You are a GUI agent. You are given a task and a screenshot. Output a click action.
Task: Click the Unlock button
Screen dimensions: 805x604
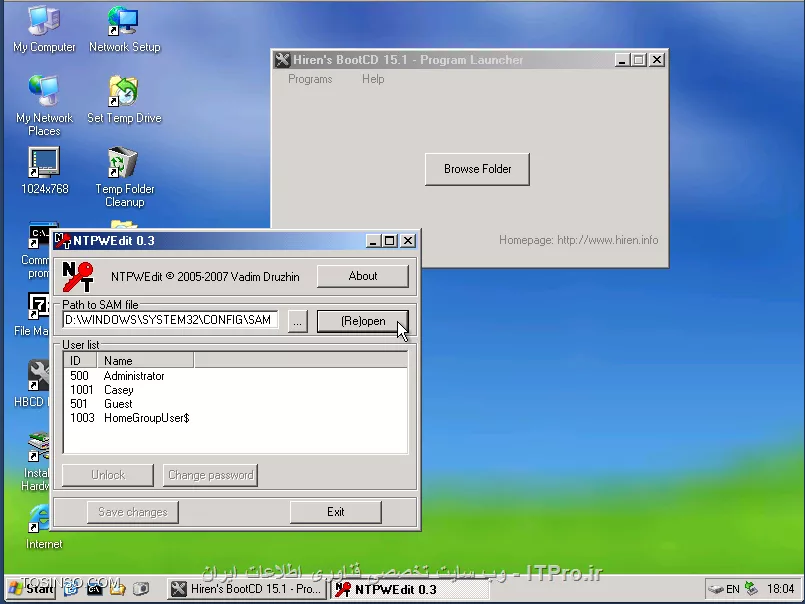coord(108,475)
